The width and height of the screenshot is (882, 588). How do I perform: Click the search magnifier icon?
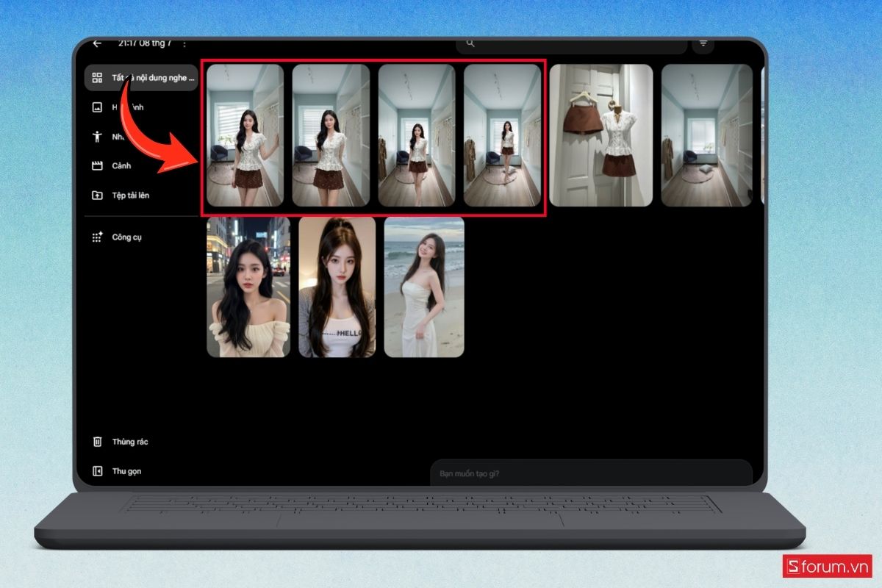(470, 43)
